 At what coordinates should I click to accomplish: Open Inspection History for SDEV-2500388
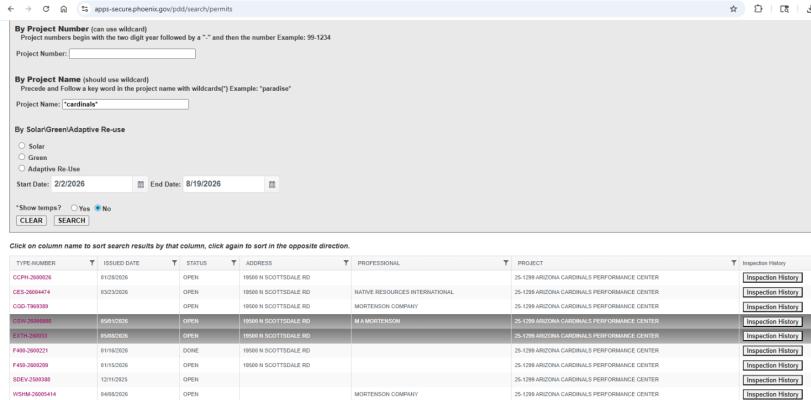tap(773, 380)
